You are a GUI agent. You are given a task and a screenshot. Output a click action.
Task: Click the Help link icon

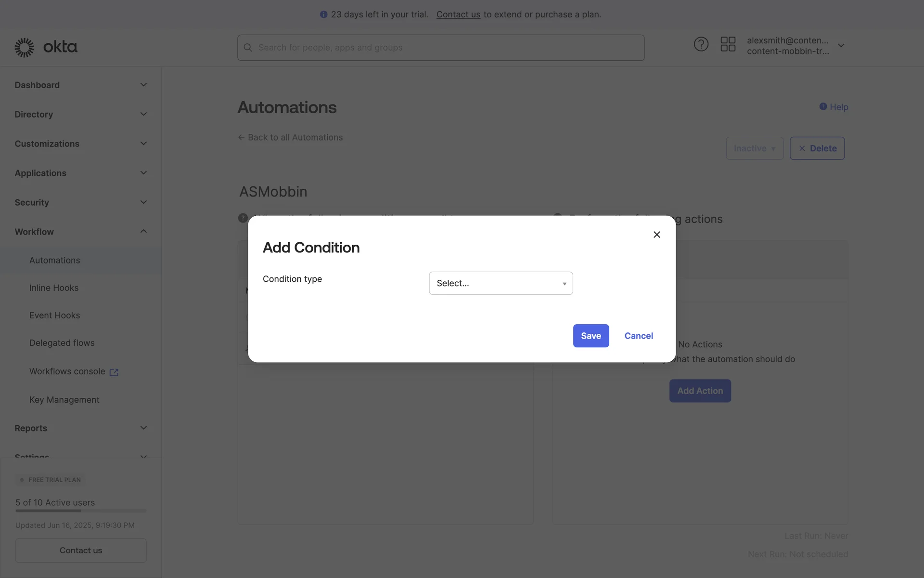(x=823, y=106)
